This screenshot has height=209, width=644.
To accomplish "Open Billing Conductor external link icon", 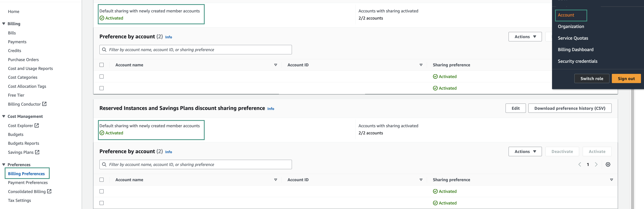I will 45,104.
